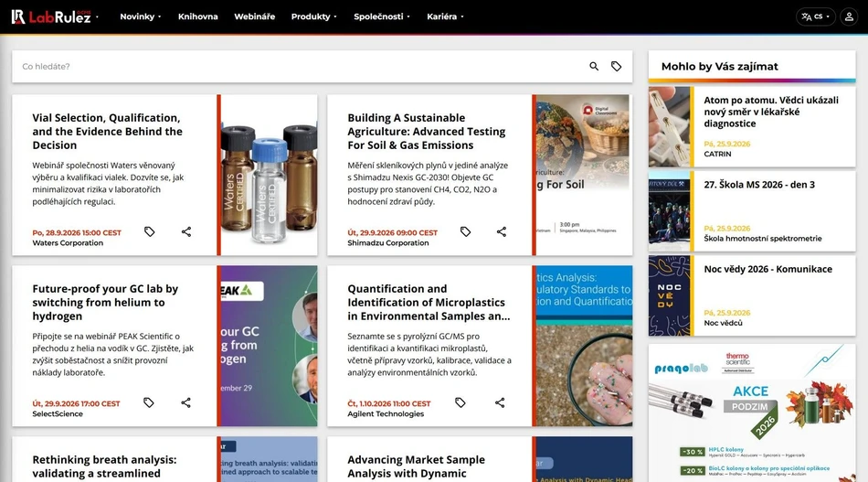Screen dimensions: 868x482
Task: Click the Noc vědy thumbnail
Action: [669, 295]
